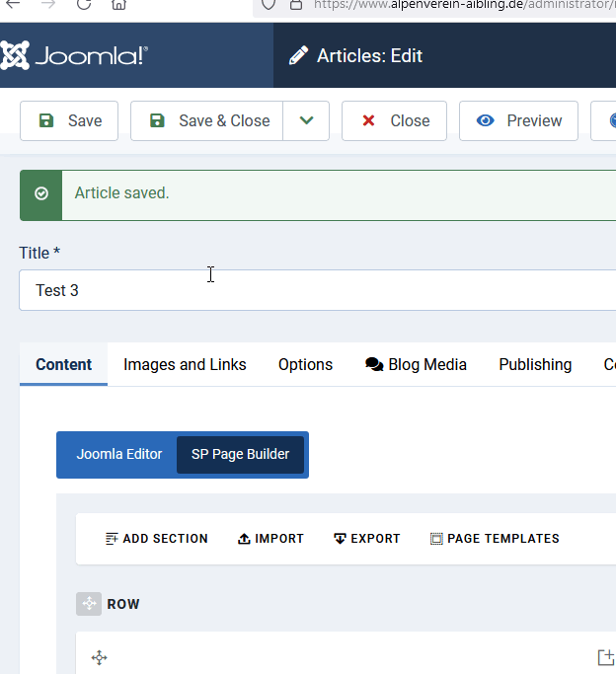
Task: Open the Images and Links tab
Action: click(x=185, y=364)
